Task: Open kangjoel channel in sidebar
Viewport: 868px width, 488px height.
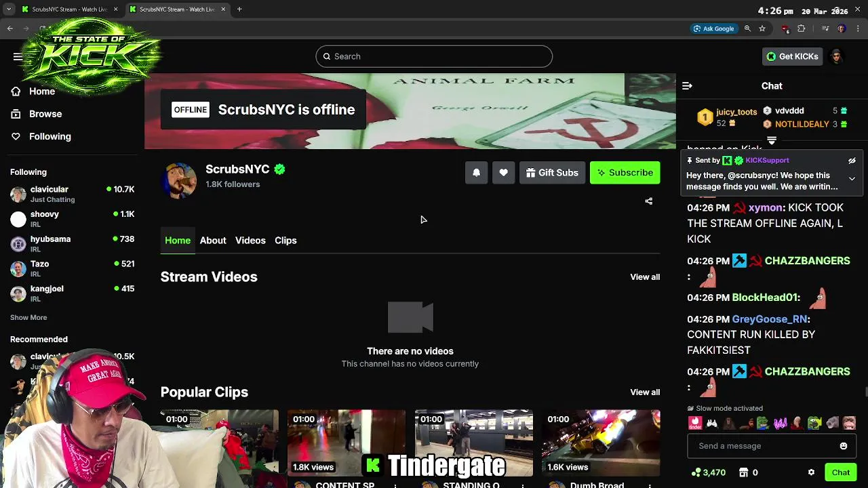Action: pos(73,293)
